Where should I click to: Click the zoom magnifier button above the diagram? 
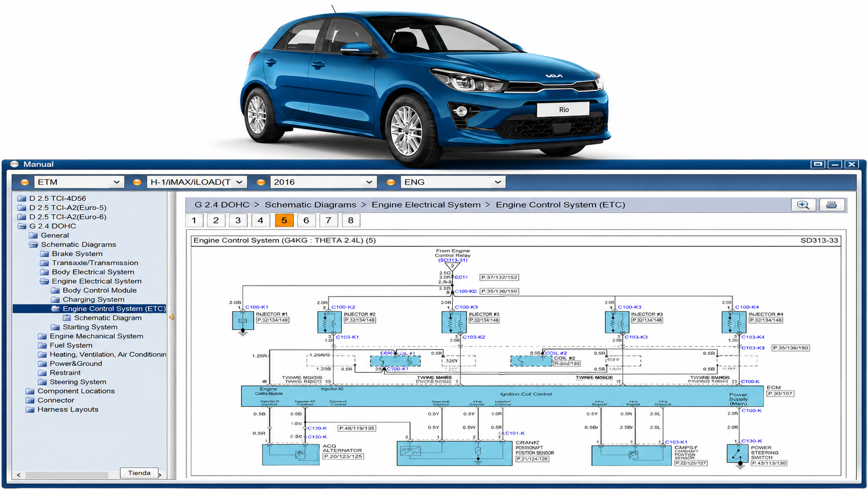pyautogui.click(x=803, y=205)
